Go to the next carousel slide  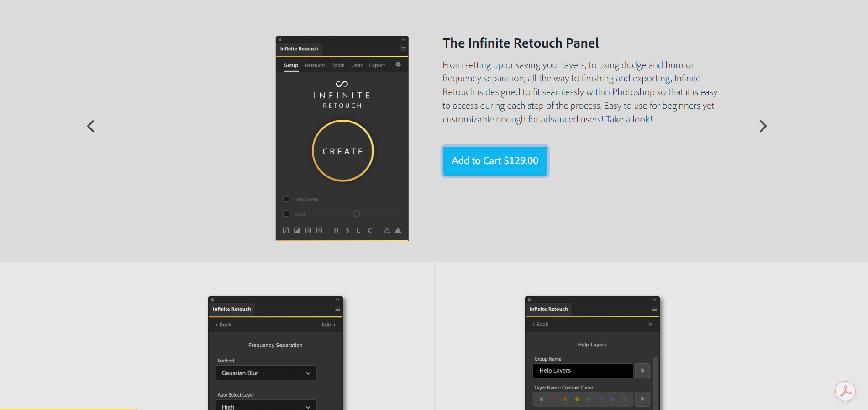pos(763,126)
